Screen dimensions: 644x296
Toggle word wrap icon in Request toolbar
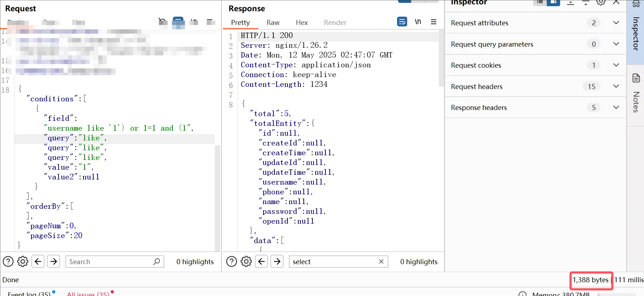178,22
